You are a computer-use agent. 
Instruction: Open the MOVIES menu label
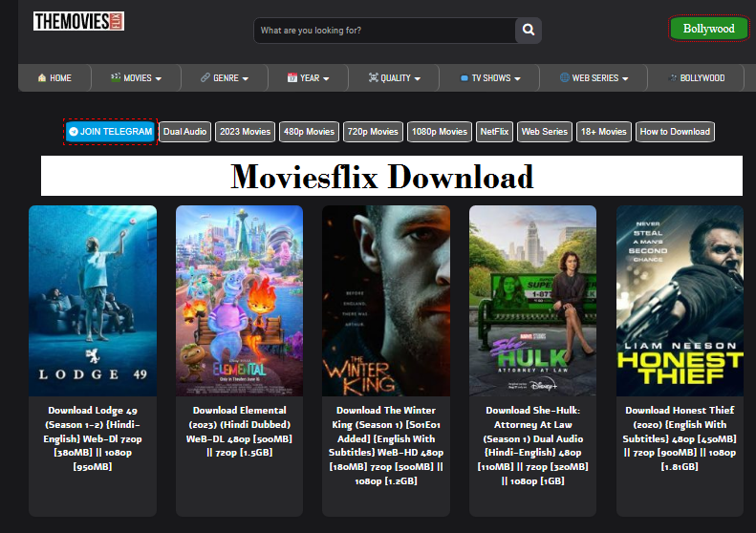(138, 78)
